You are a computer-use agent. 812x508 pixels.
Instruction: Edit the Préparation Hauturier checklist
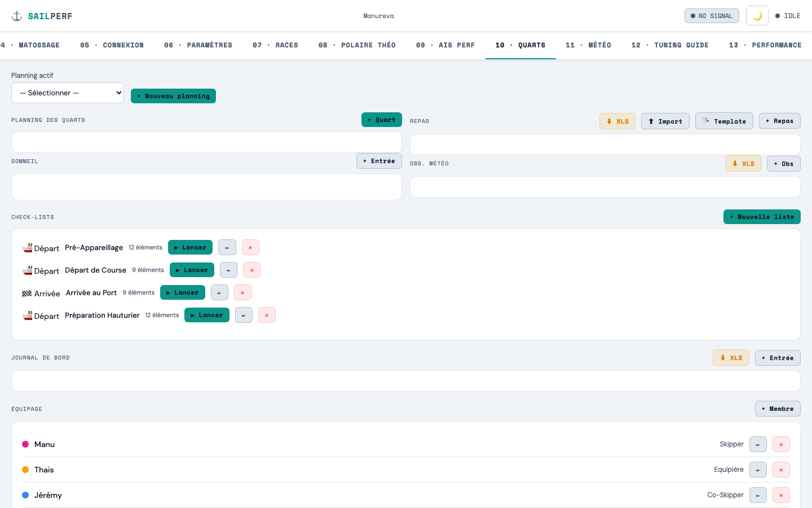[x=244, y=315]
